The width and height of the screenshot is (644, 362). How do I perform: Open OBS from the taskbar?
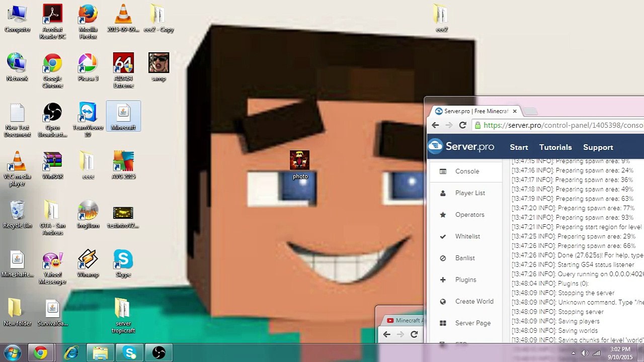[159, 353]
